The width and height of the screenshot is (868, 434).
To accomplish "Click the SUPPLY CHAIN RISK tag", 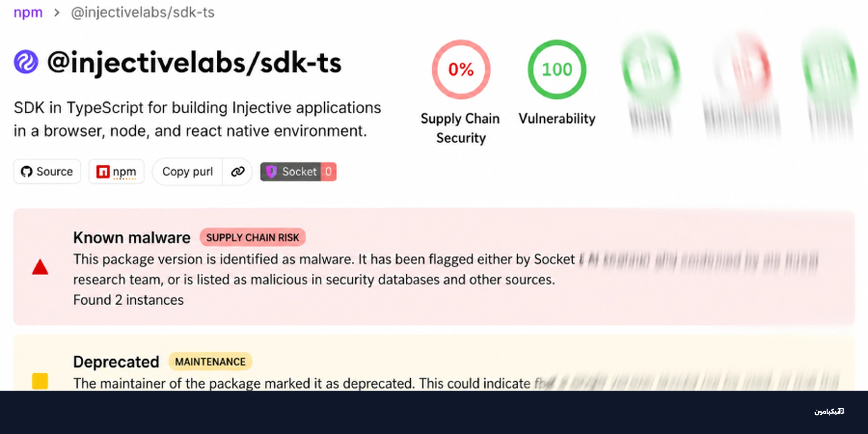I will tap(252, 238).
